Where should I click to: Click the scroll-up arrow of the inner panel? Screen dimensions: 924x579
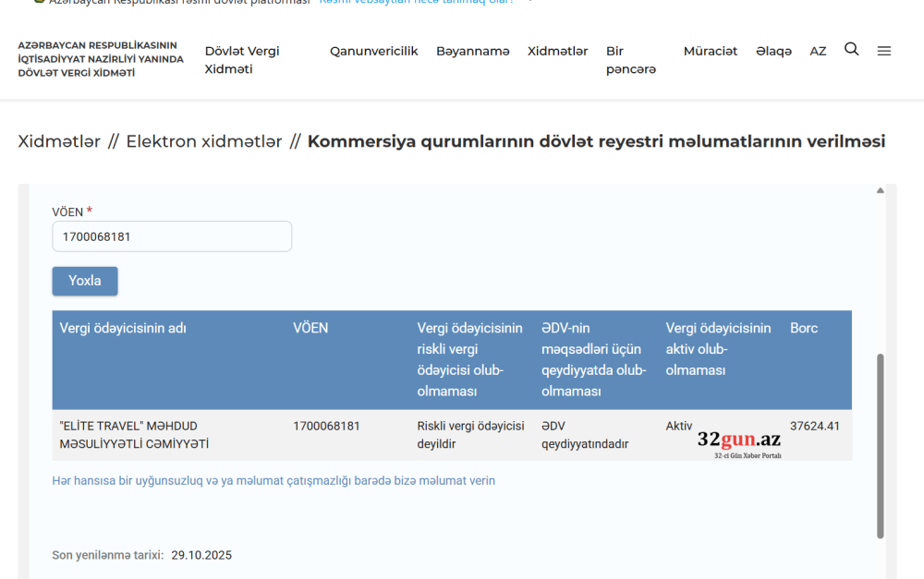(880, 191)
